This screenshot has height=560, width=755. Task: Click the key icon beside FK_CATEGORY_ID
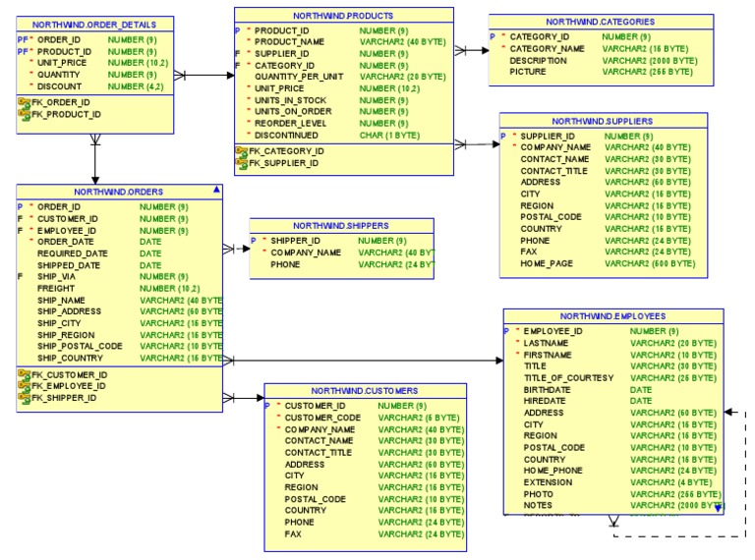[242, 151]
